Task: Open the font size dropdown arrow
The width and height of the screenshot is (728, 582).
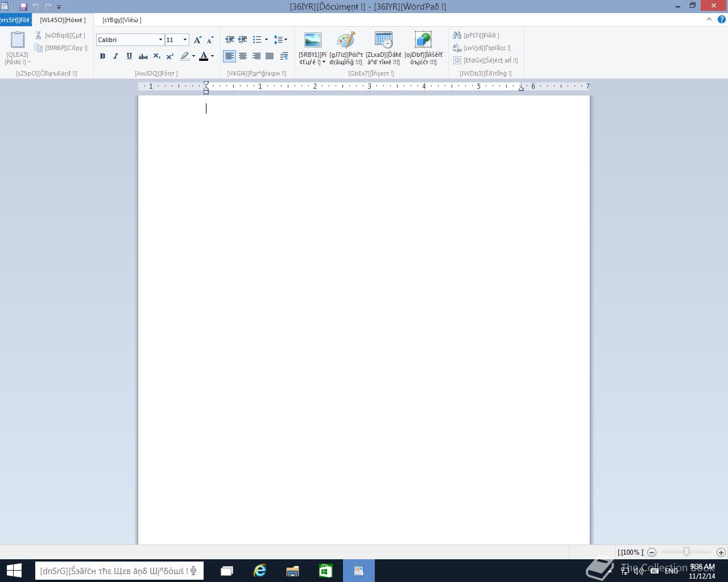Action: 185,40
